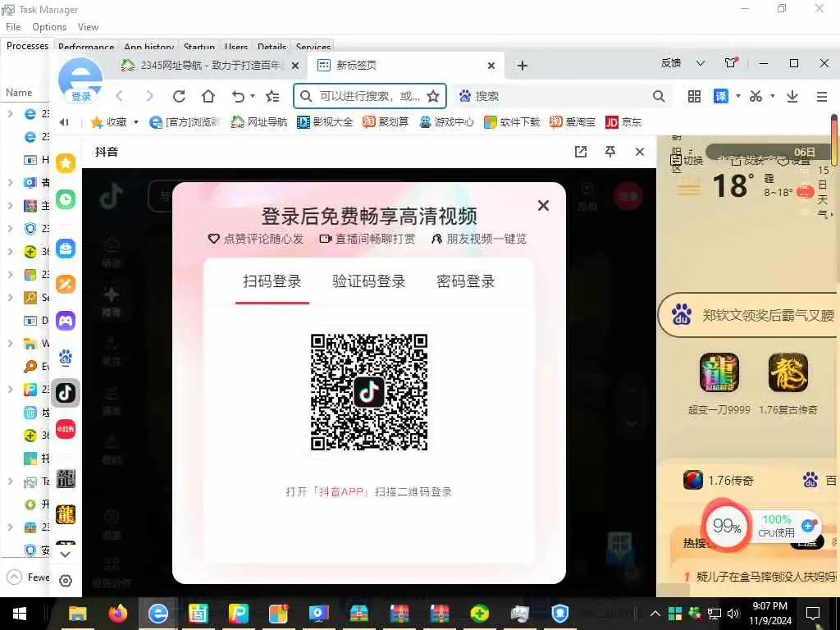Viewport: 840px width, 630px height.
Task: Open Windows Start button
Action: pyautogui.click(x=20, y=614)
